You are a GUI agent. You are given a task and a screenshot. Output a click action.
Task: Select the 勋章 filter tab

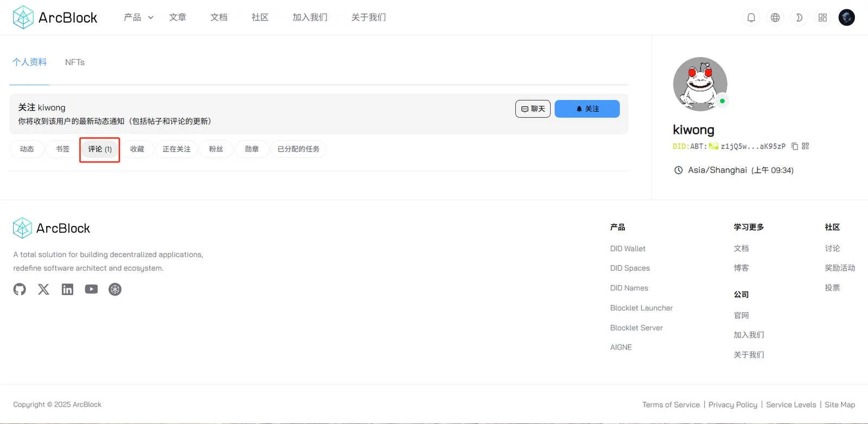tap(252, 149)
